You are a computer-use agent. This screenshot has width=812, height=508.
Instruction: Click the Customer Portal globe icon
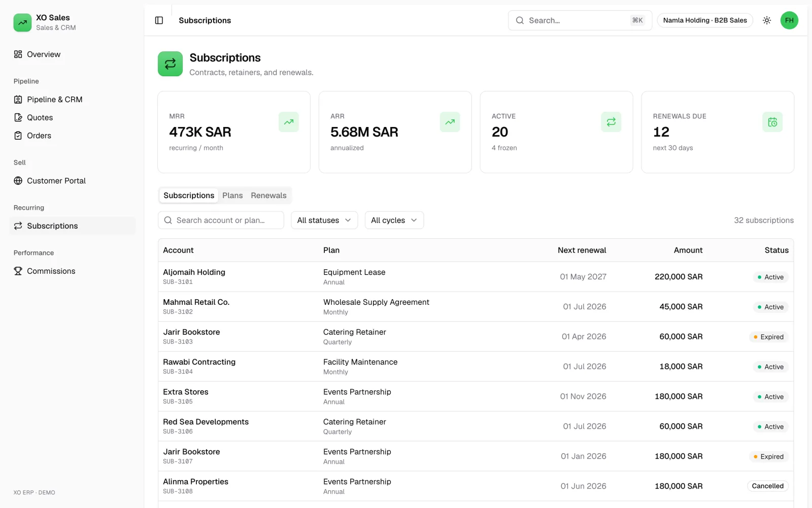(x=18, y=181)
